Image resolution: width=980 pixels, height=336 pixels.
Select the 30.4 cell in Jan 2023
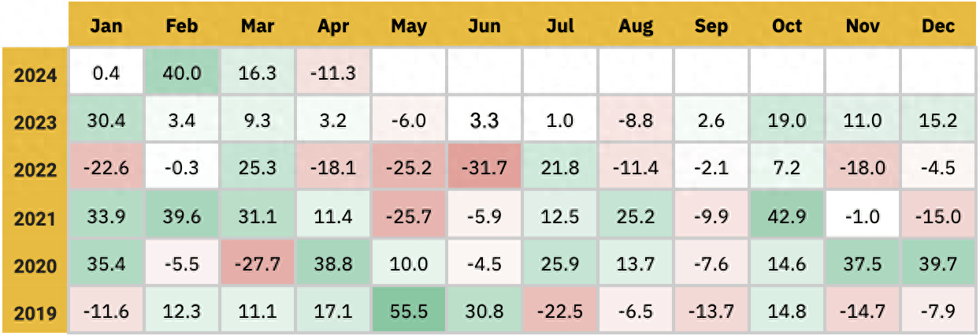(x=106, y=120)
